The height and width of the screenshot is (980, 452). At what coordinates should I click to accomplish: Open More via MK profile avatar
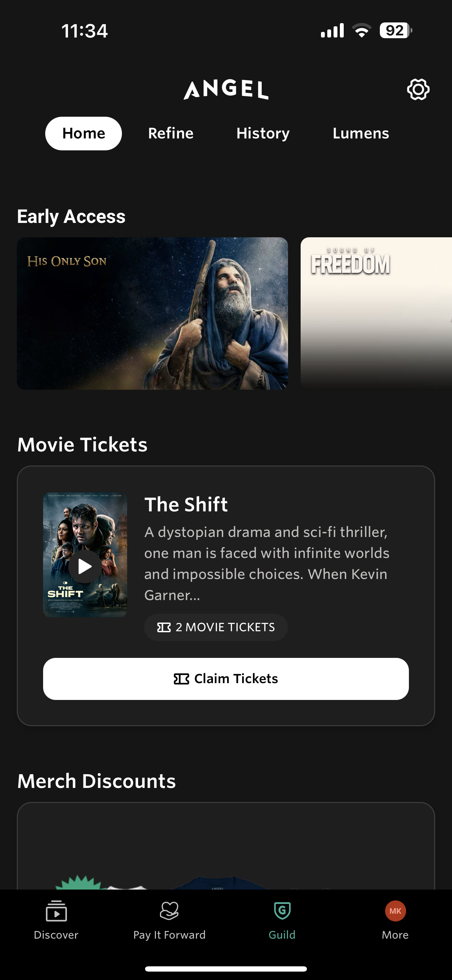pyautogui.click(x=395, y=911)
